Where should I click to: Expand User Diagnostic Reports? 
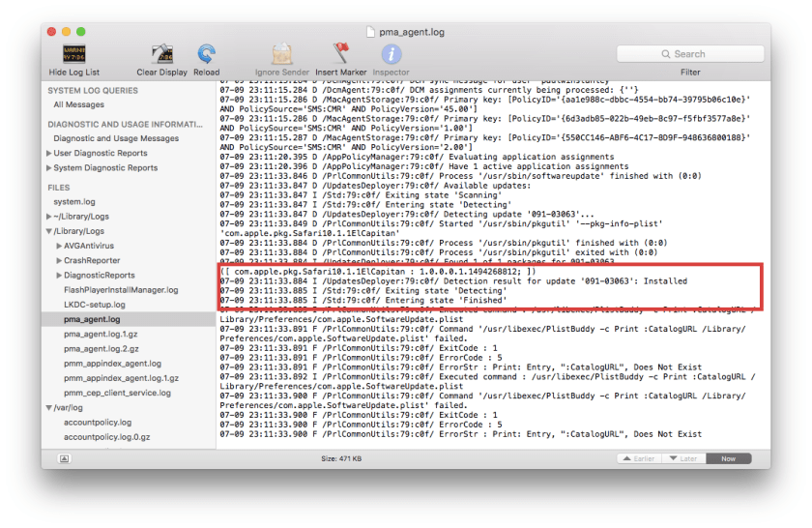[x=49, y=153]
